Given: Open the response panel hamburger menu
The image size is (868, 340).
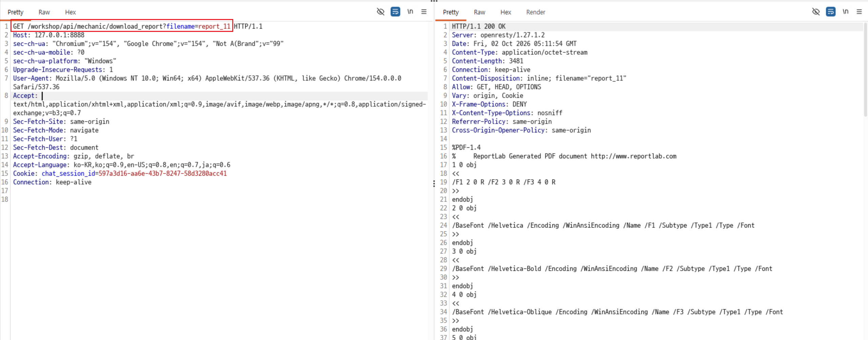Looking at the screenshot, I should [859, 12].
